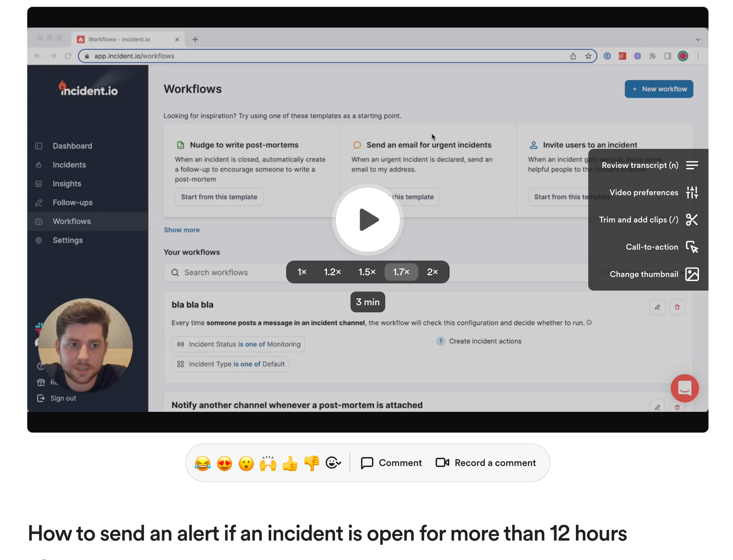Image resolution: width=733 pixels, height=560 pixels.
Task: Switch playback speed to 2×
Action: click(x=432, y=272)
